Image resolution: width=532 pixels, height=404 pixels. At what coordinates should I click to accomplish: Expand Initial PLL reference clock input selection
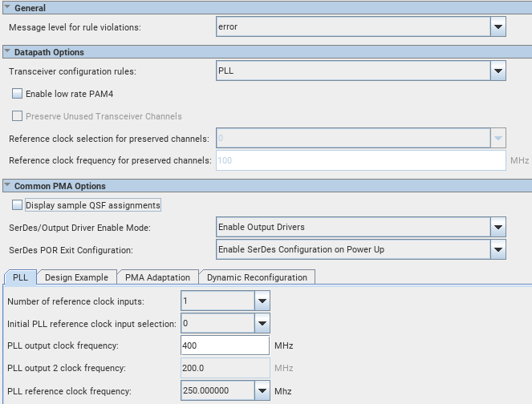(262, 324)
